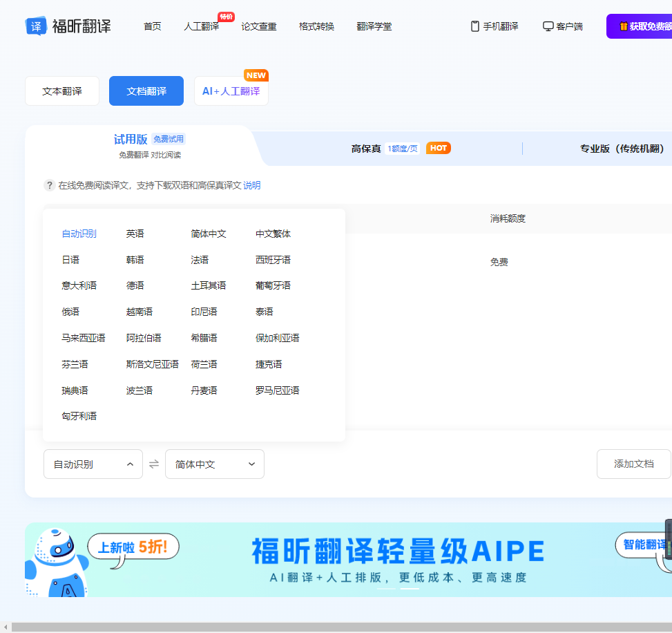Click the purple 获取免费额度 button

pos(639,26)
